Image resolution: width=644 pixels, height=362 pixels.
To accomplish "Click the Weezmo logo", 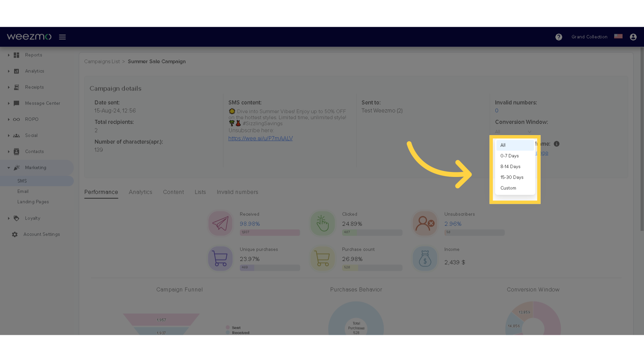I will coord(29,37).
